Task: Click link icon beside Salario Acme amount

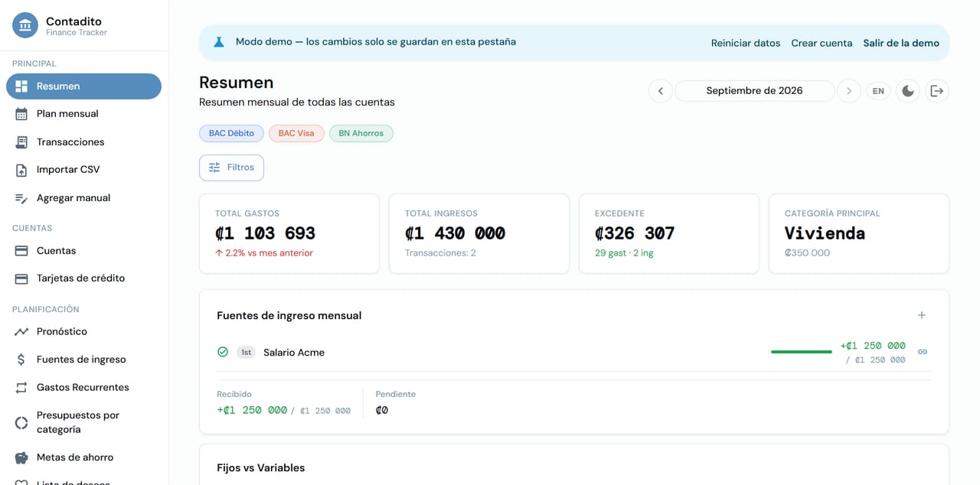Action: coord(923,352)
